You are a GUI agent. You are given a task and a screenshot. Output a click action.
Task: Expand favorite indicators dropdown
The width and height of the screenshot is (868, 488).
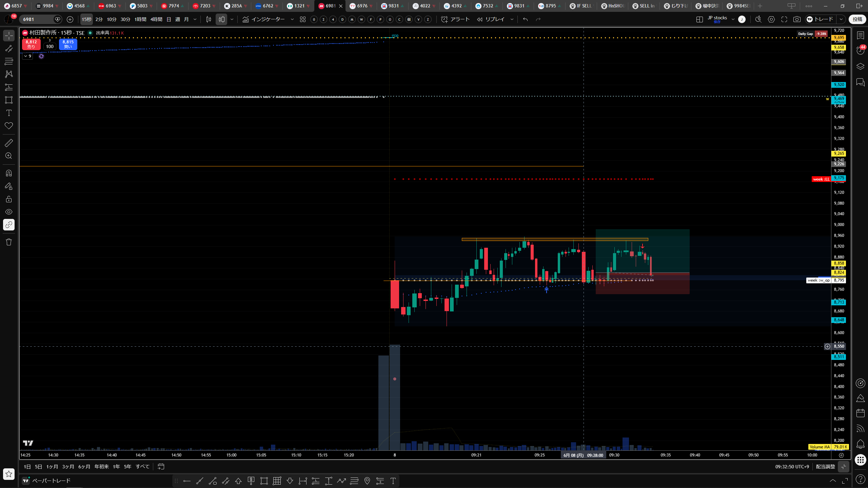tap(292, 19)
